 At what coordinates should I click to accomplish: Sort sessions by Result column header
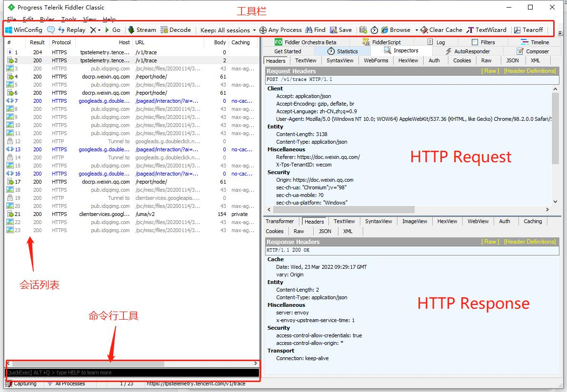37,42
